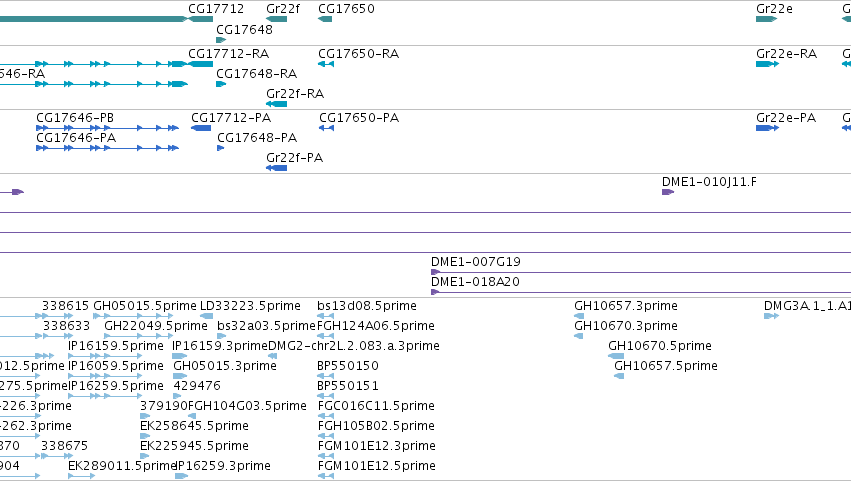Click the EK258645.5prime EST label
This screenshot has height=481, width=851.
[194, 426]
